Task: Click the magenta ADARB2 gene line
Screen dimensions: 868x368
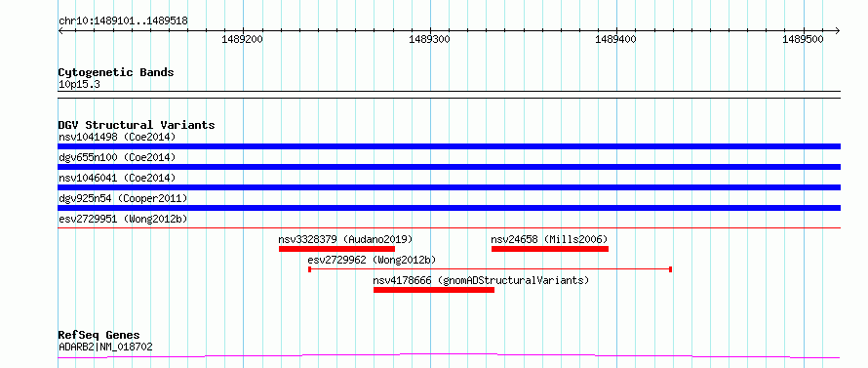Action: click(x=449, y=356)
